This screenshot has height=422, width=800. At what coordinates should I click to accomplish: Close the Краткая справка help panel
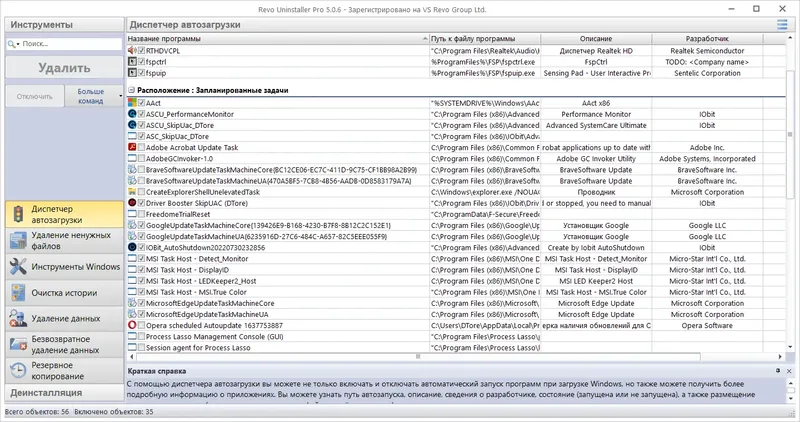[789, 371]
